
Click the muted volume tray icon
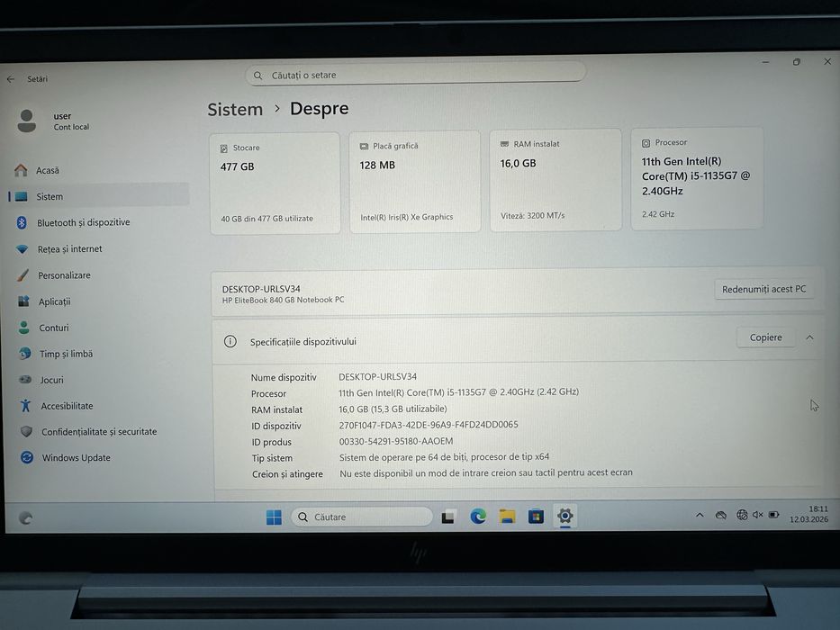click(x=757, y=515)
